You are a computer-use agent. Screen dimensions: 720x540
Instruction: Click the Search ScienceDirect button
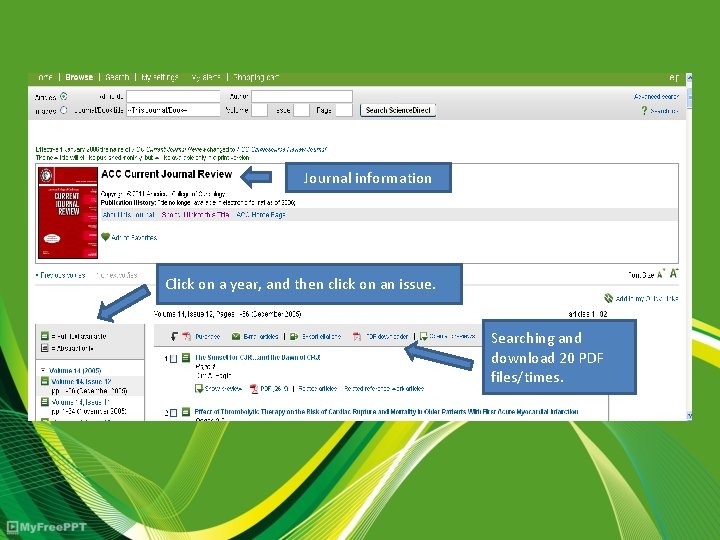pos(398,110)
